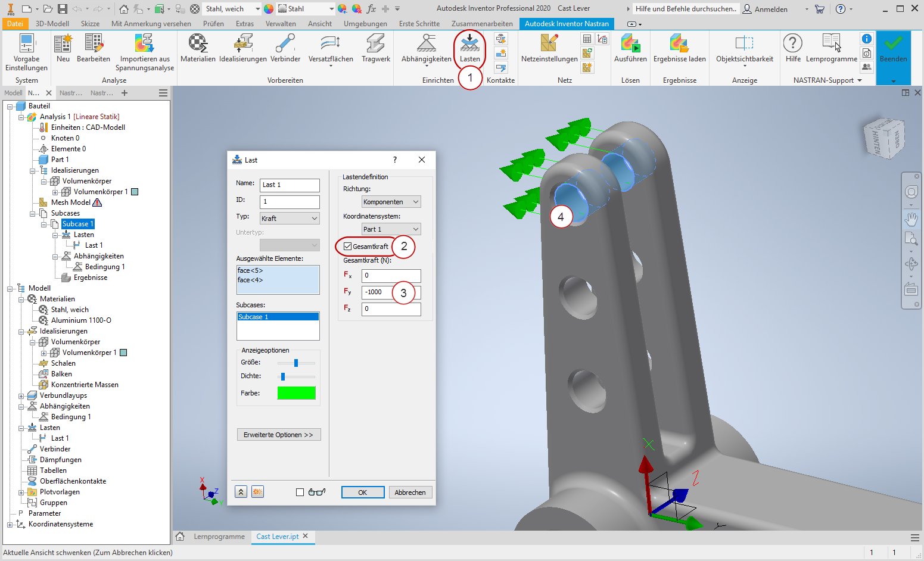
Task: Click the Ergebnisse laden icon
Action: pyautogui.click(x=679, y=48)
